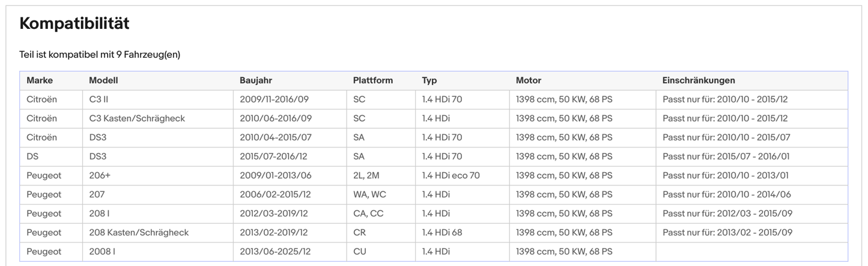The width and height of the screenshot is (868, 266).
Task: Click restriction 'Passt nur für: 2015/07 - 2016/01'
Action: pos(726,156)
